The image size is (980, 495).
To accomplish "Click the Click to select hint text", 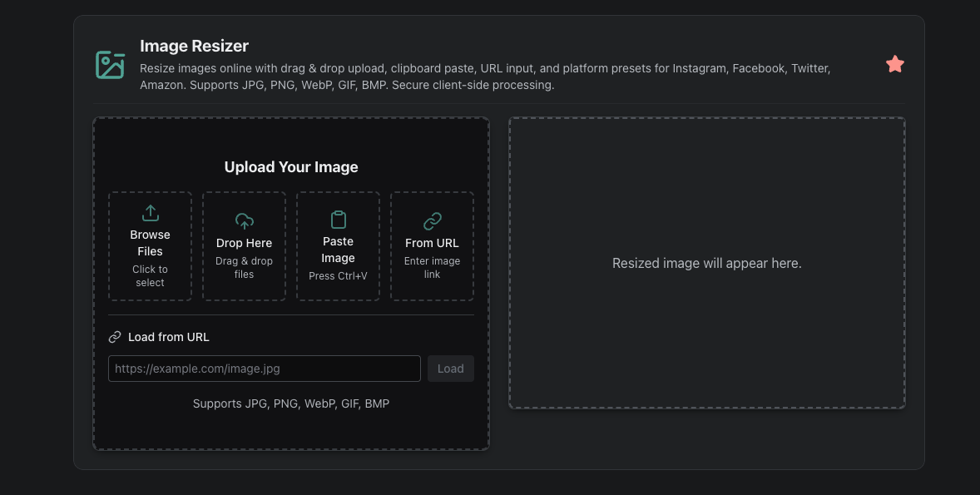I will pyautogui.click(x=150, y=275).
